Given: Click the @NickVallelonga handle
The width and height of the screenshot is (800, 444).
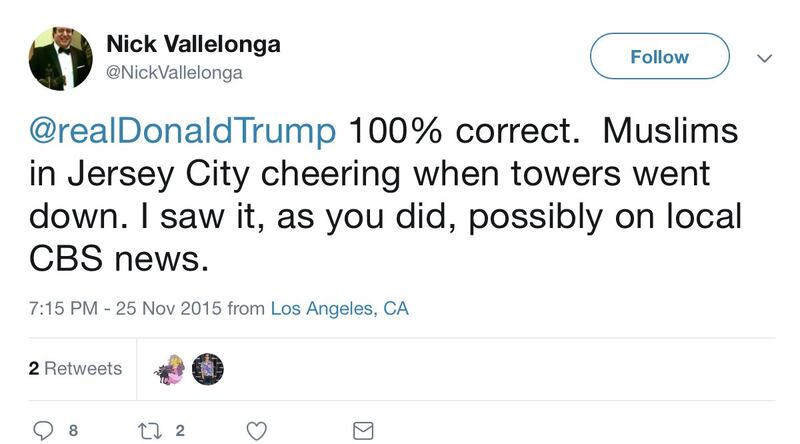Looking at the screenshot, I should tap(174, 72).
